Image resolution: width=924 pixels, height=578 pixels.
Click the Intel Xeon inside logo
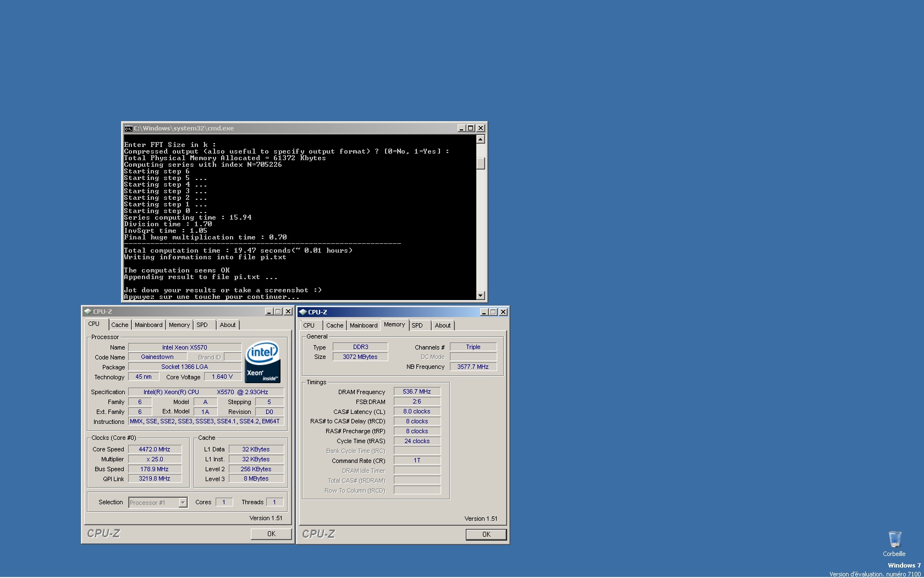(x=262, y=362)
